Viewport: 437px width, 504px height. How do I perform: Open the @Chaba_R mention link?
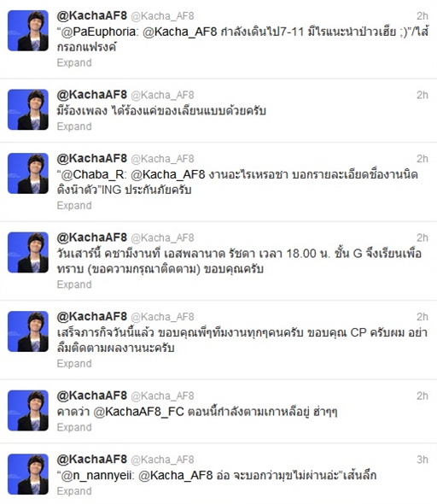pos(93,174)
